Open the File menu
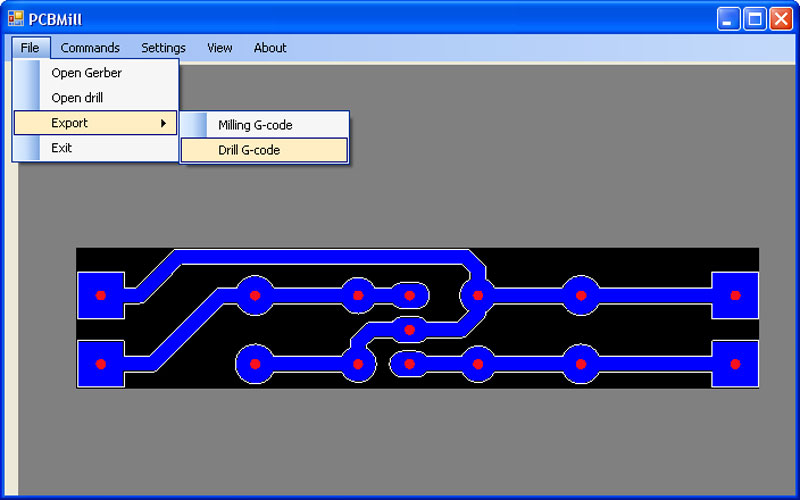This screenshot has width=800, height=500. [31, 48]
